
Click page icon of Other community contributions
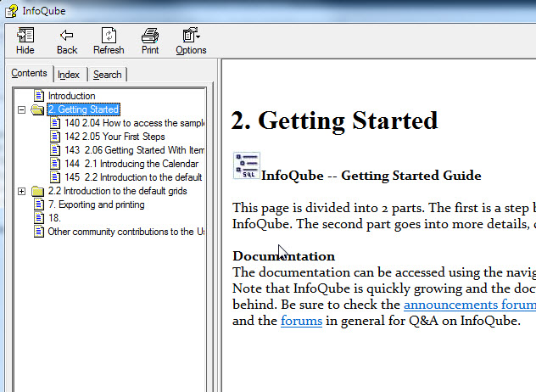click(x=39, y=232)
